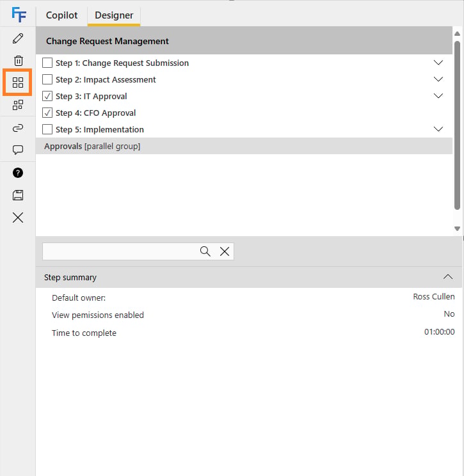Uncheck Step 4: CFO Approval checkbox
This screenshot has height=476, width=464.
tap(47, 113)
